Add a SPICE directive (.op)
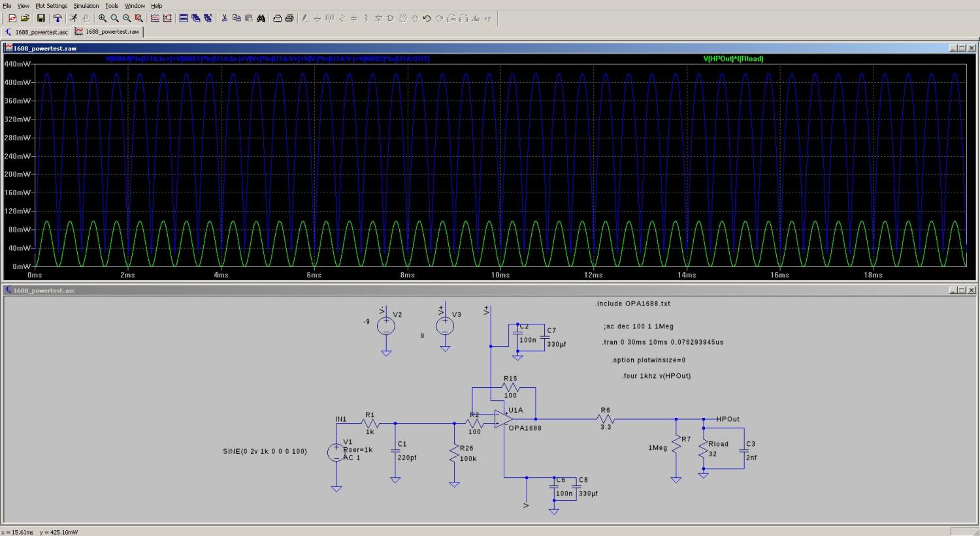This screenshot has height=536, width=980. point(487,18)
